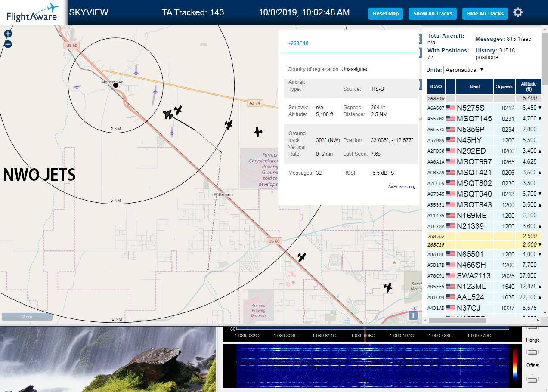Screen dimensions: 548x392
Task: Open the ~268E40 link in info panel
Action: click(298, 43)
